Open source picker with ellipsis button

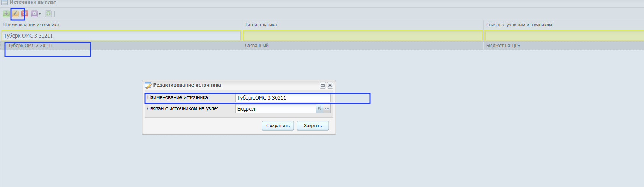[x=327, y=108]
